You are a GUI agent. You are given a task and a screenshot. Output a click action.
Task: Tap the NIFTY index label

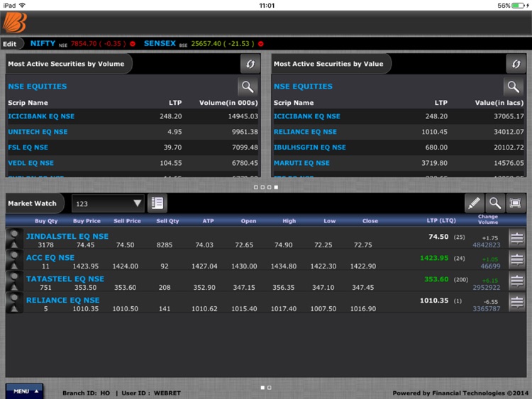43,43
